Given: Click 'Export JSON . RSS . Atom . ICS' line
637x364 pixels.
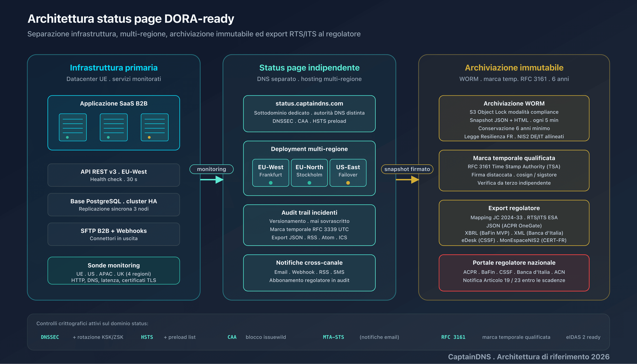Looking at the screenshot, I should click(309, 238).
